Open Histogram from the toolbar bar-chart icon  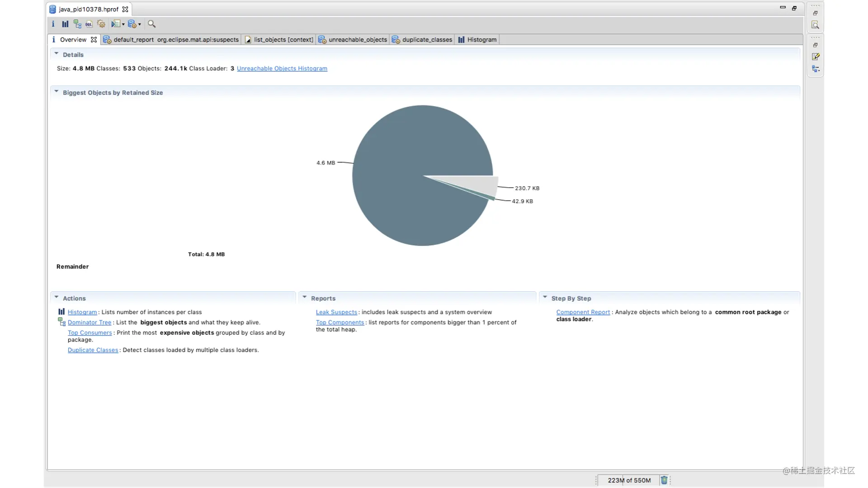(65, 24)
